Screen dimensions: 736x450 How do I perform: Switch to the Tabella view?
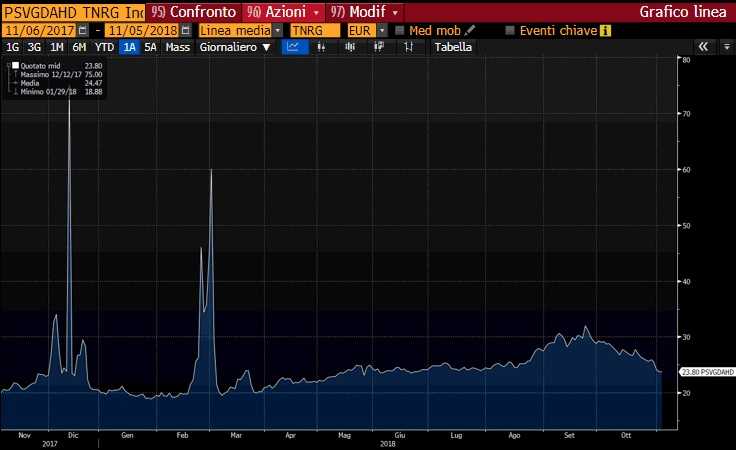point(453,47)
